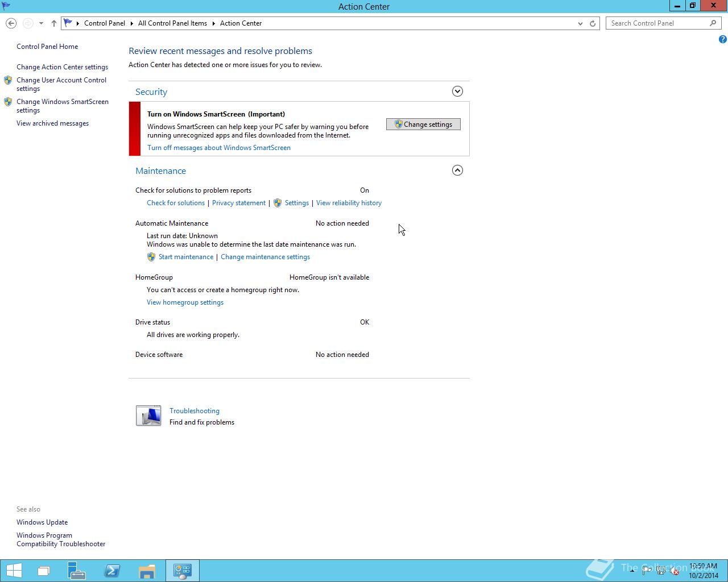The image size is (728, 582).
Task: Click shield icon beside SmartScreen settings link
Action: (x=8, y=102)
